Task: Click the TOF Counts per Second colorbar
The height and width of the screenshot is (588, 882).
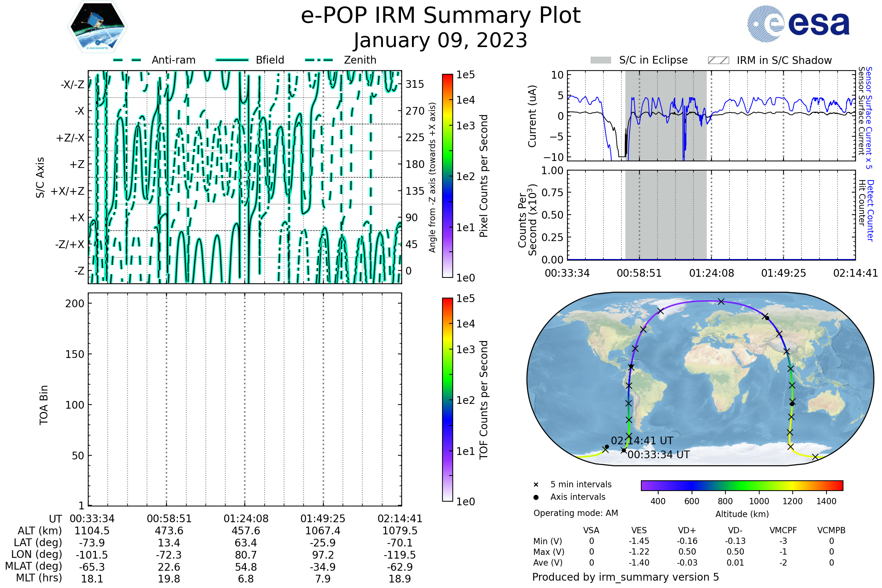Action: pyautogui.click(x=447, y=399)
